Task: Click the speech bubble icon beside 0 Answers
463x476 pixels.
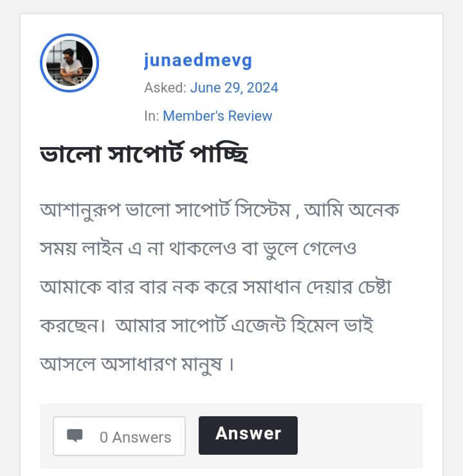Action: coord(75,436)
